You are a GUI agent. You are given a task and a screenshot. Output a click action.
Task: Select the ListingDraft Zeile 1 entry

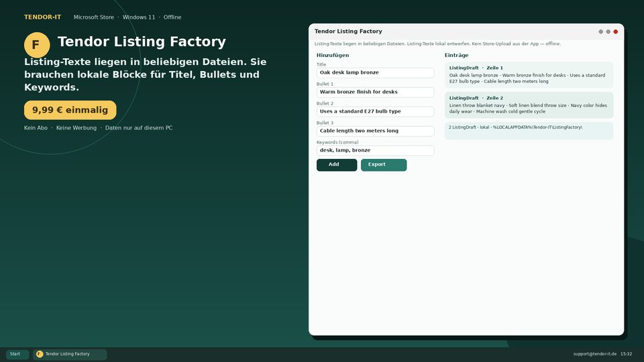(529, 74)
